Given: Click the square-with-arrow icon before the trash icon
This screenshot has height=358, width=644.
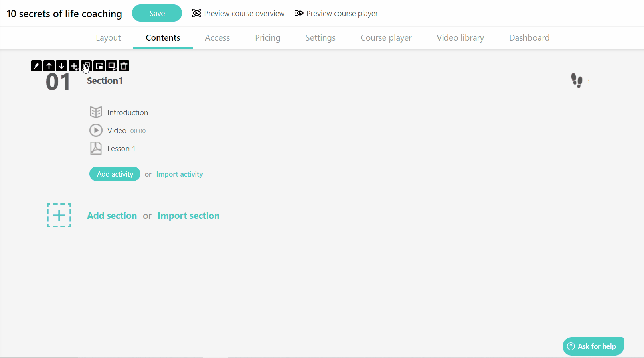Looking at the screenshot, I should 111,66.
